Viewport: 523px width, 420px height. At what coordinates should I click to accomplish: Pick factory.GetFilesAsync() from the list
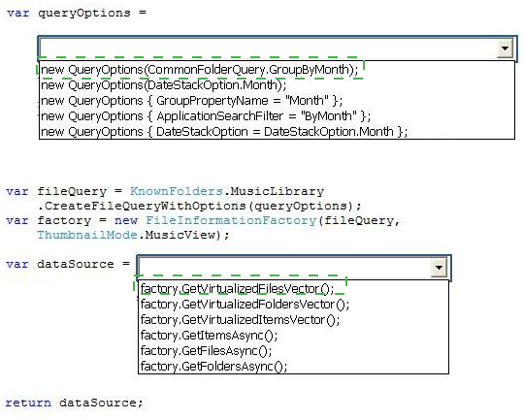tap(206, 351)
